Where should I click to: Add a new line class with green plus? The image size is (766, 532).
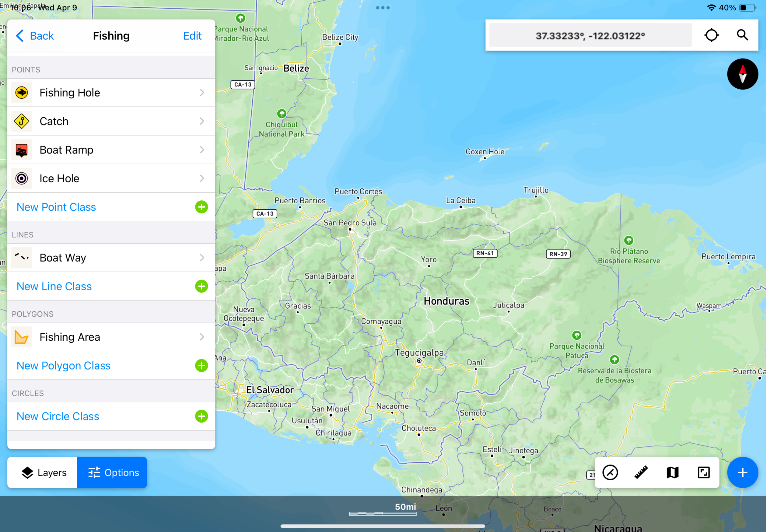201,286
